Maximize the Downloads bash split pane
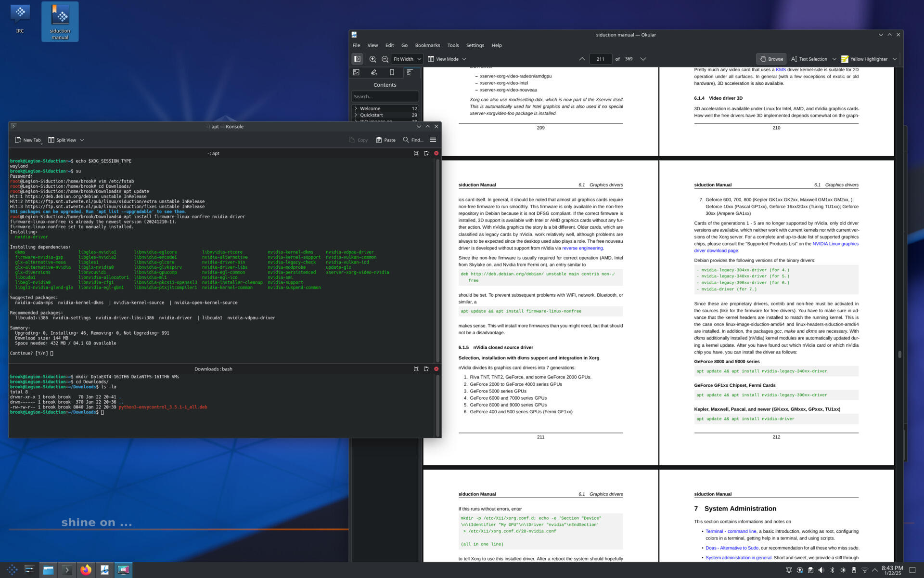 [x=416, y=369]
